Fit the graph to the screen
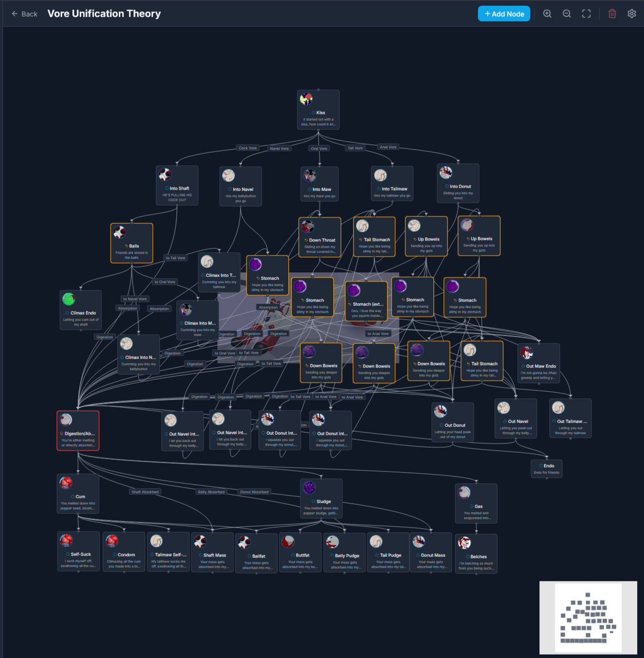Image resolution: width=644 pixels, height=658 pixels. pyautogui.click(x=586, y=14)
